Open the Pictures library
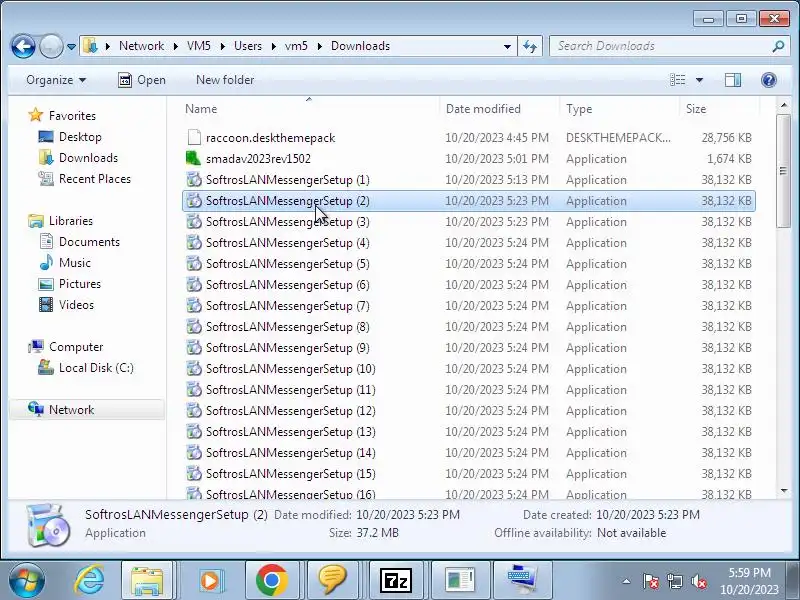800x600 pixels. coord(80,284)
